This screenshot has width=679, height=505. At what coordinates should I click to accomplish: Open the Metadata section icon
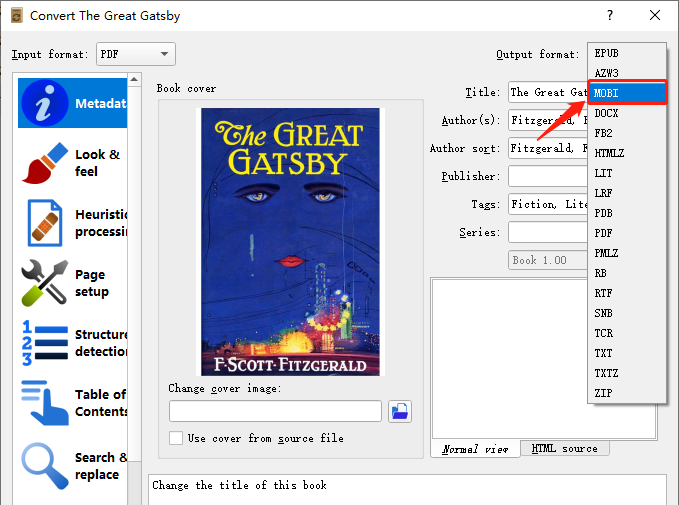(x=45, y=103)
